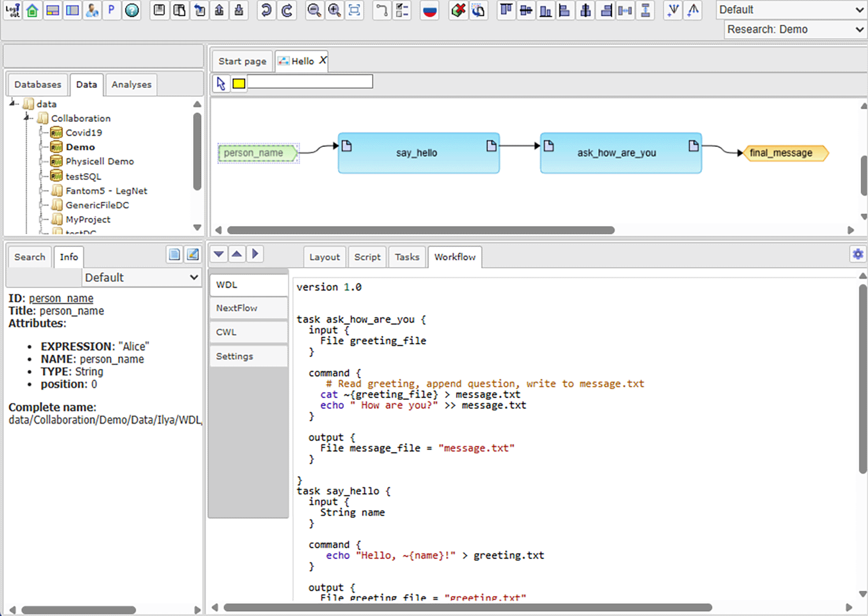Open the Analyses tab
868x616 pixels.
click(131, 84)
